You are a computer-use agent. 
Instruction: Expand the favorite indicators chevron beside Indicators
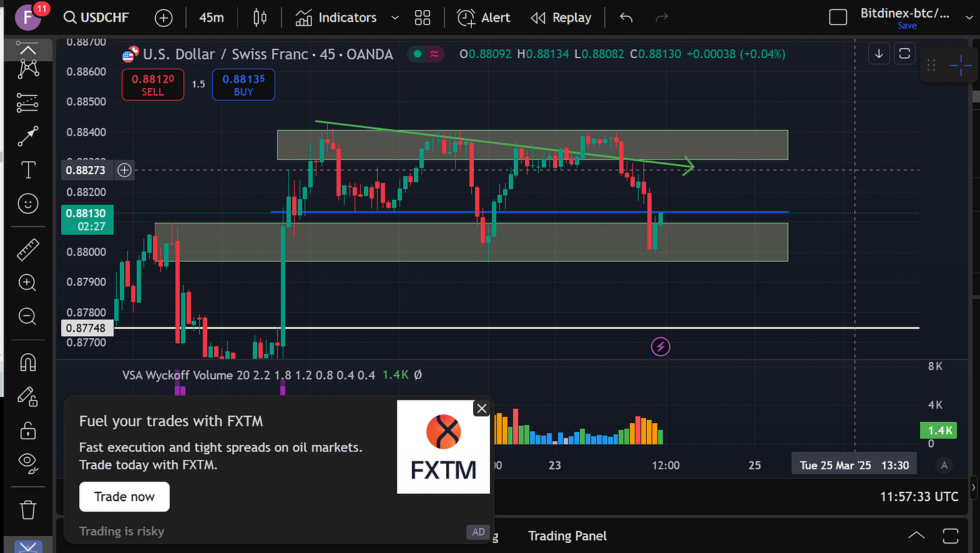pyautogui.click(x=395, y=17)
